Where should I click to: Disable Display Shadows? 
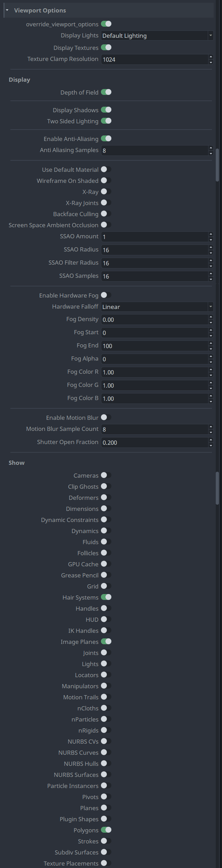tap(106, 110)
